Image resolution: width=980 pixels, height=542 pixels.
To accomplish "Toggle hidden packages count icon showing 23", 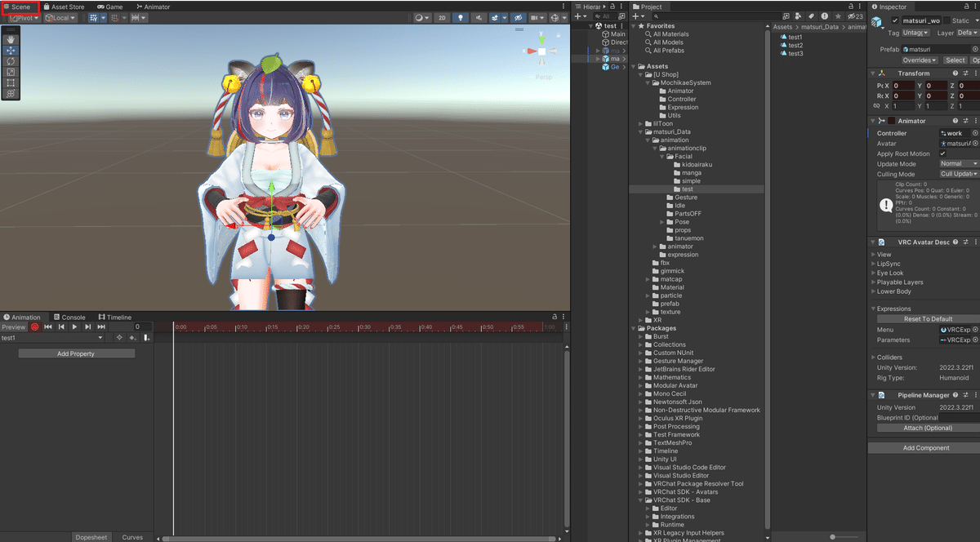I will pos(855,16).
